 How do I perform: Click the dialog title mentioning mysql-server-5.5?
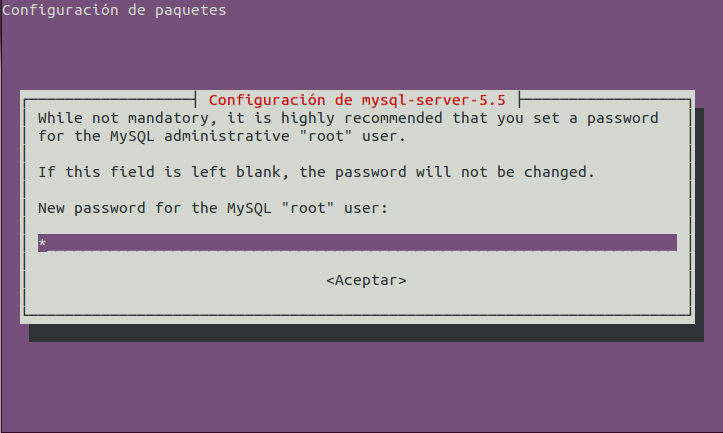click(x=357, y=100)
